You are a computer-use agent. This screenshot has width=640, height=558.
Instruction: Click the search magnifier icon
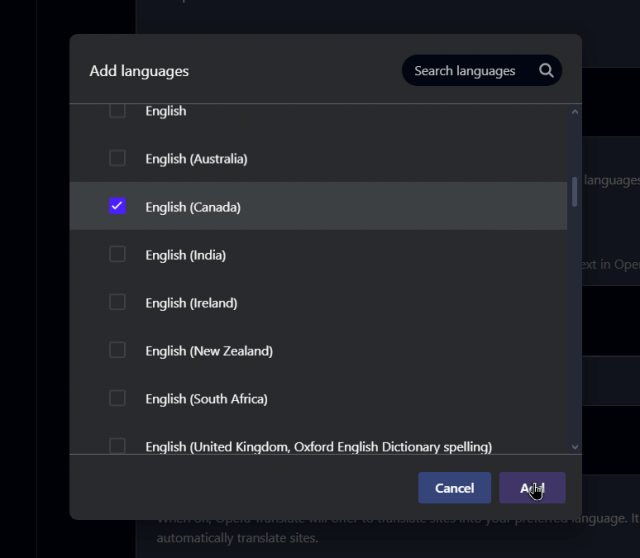pos(546,71)
